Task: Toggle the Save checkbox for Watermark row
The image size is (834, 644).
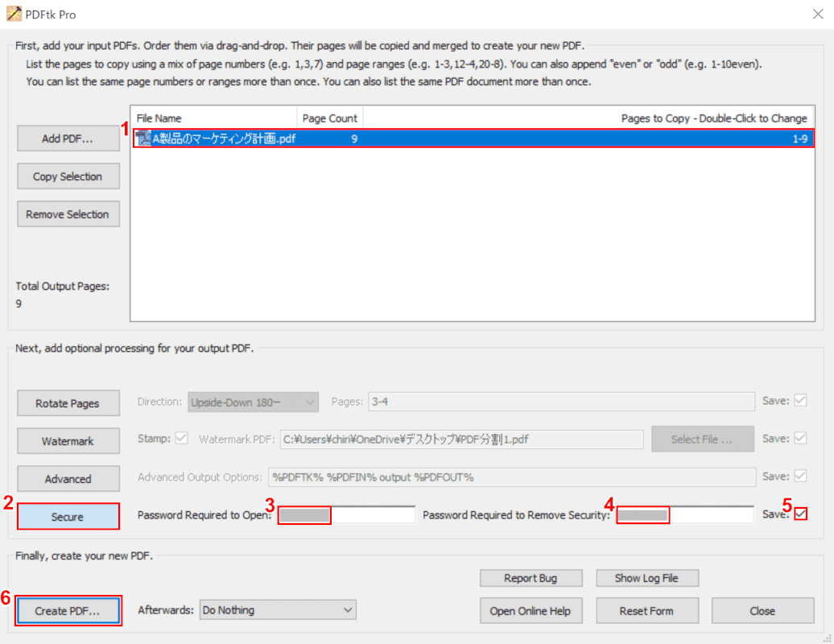Action: click(x=800, y=438)
